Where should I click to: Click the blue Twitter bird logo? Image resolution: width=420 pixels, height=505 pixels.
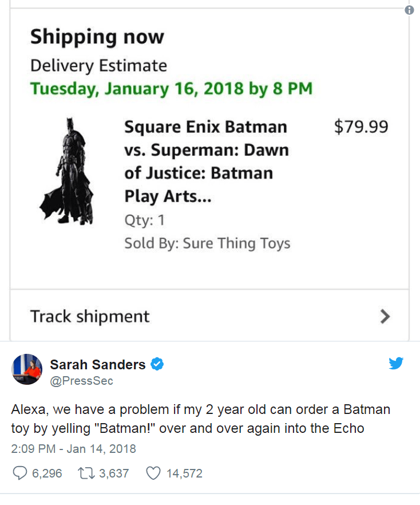tap(396, 363)
